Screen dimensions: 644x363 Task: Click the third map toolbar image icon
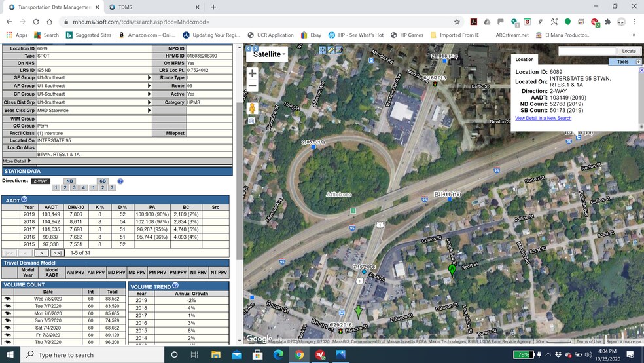pyautogui.click(x=339, y=50)
